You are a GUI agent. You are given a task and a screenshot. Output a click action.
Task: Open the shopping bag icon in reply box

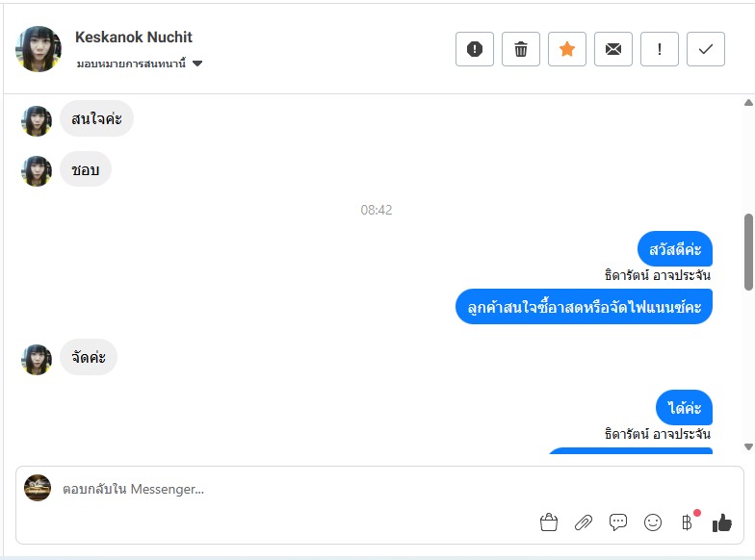click(x=549, y=522)
